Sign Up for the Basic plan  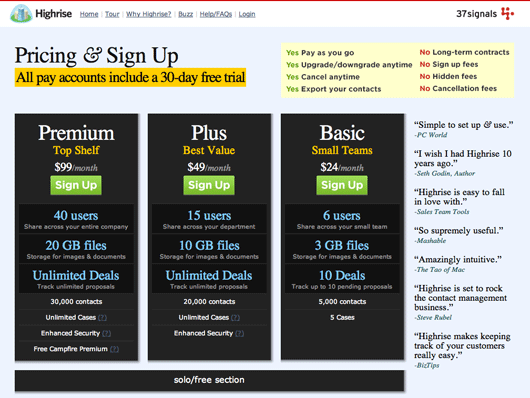[x=342, y=185]
